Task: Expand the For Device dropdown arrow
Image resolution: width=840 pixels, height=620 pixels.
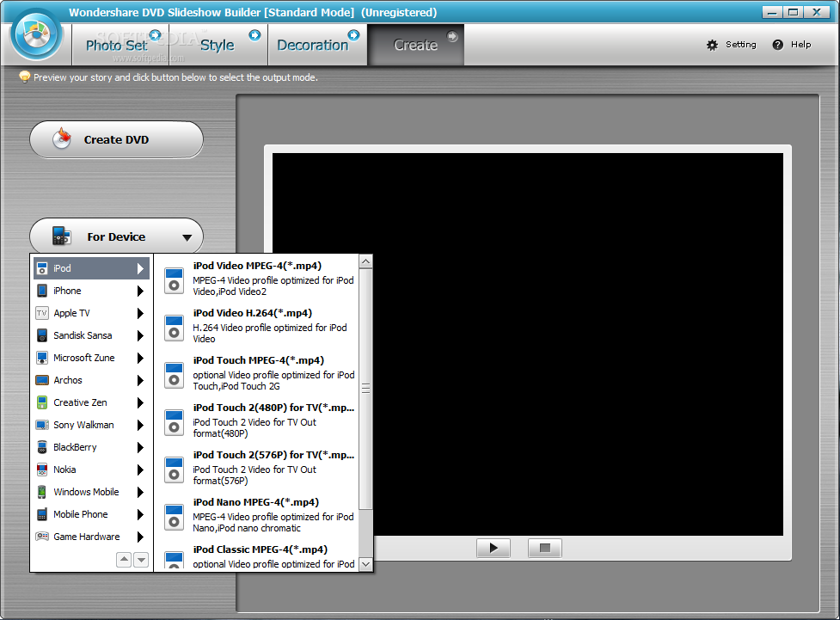Action: [187, 237]
